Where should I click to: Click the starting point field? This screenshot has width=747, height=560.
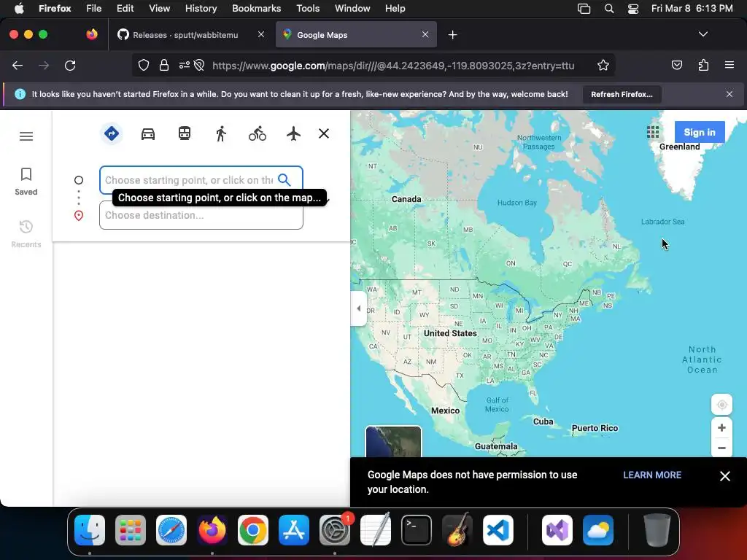pos(201,180)
